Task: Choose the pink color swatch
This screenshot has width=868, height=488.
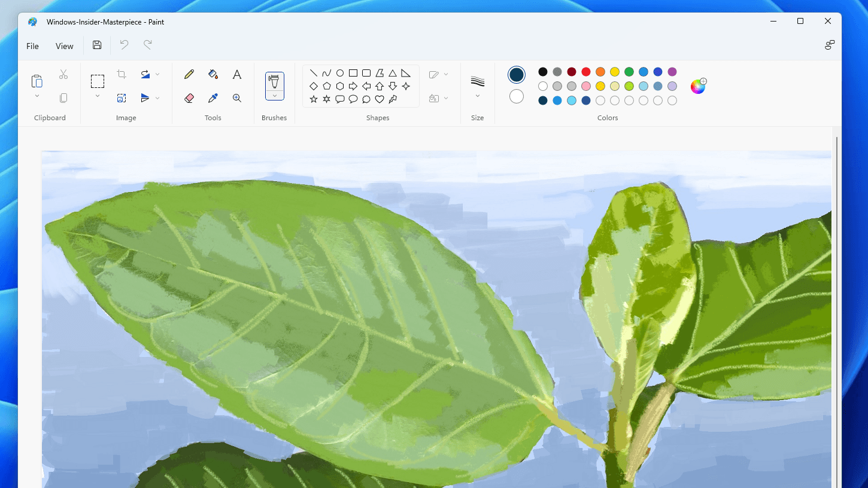Action: pos(586,86)
